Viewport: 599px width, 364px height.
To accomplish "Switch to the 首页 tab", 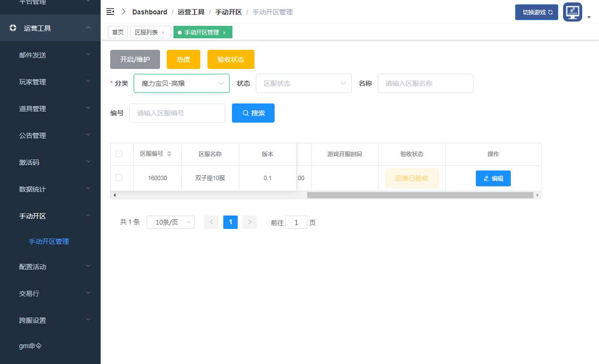I will [x=117, y=32].
